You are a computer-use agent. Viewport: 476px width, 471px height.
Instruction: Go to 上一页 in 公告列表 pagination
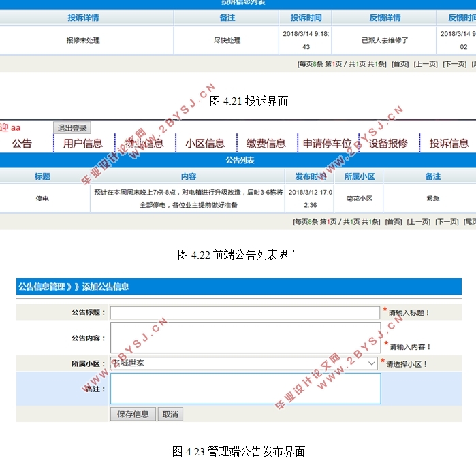pyautogui.click(x=419, y=222)
